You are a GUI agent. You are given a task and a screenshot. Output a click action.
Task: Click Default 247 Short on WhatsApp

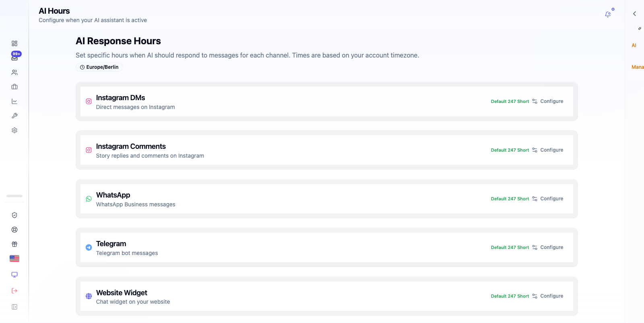pyautogui.click(x=510, y=199)
